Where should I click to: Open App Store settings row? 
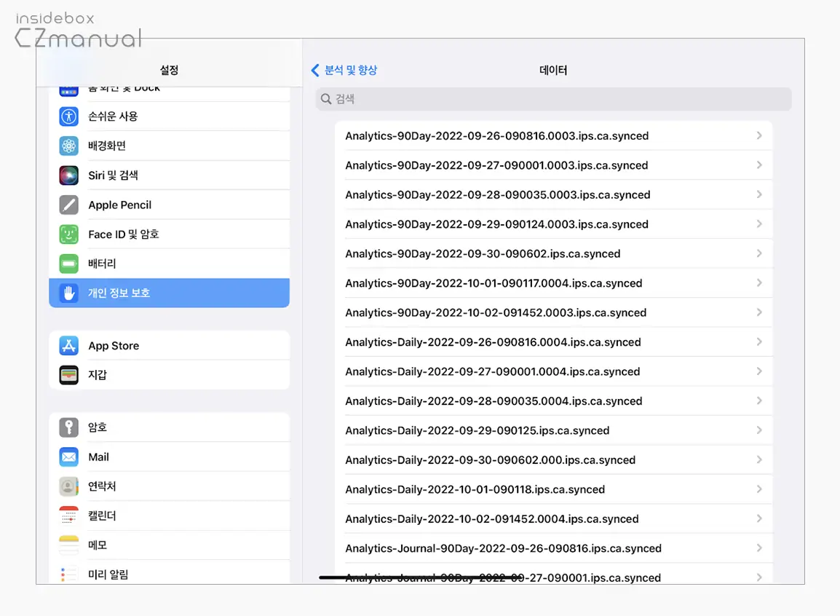pos(170,345)
